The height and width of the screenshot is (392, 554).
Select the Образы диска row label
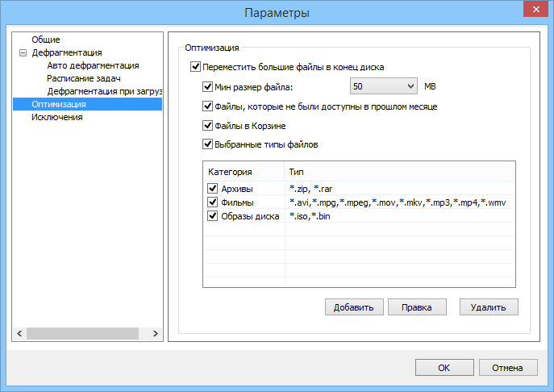coord(250,216)
